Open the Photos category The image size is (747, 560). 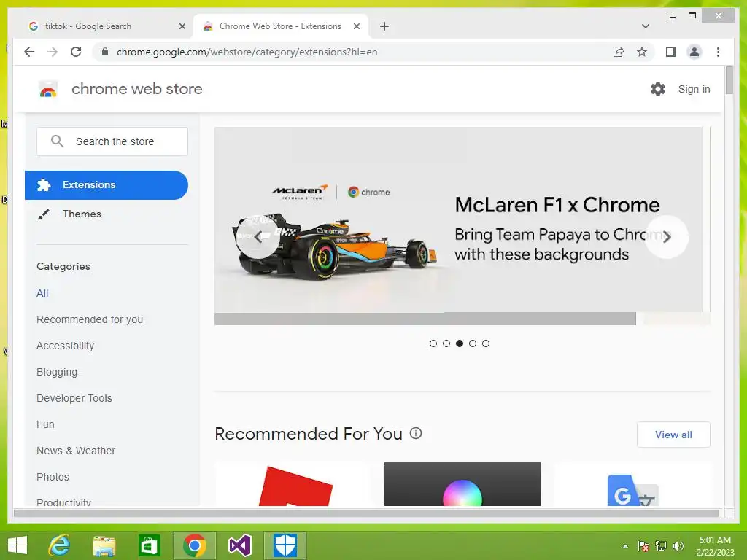pyautogui.click(x=53, y=477)
